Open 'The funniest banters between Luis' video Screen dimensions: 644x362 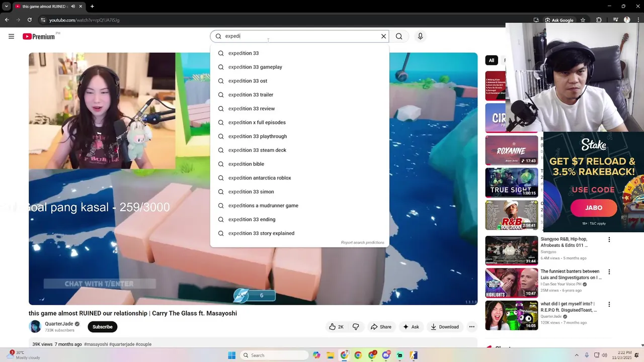click(571, 275)
